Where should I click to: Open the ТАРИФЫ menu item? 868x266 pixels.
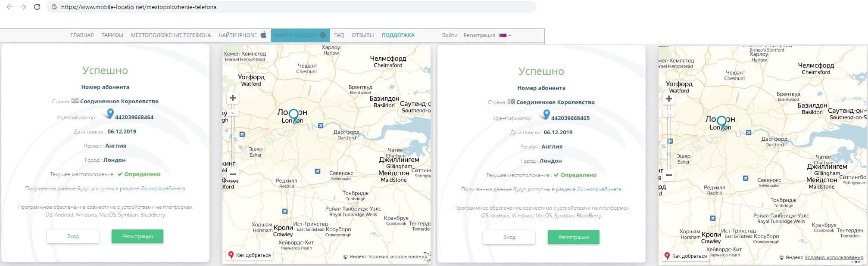112,35
